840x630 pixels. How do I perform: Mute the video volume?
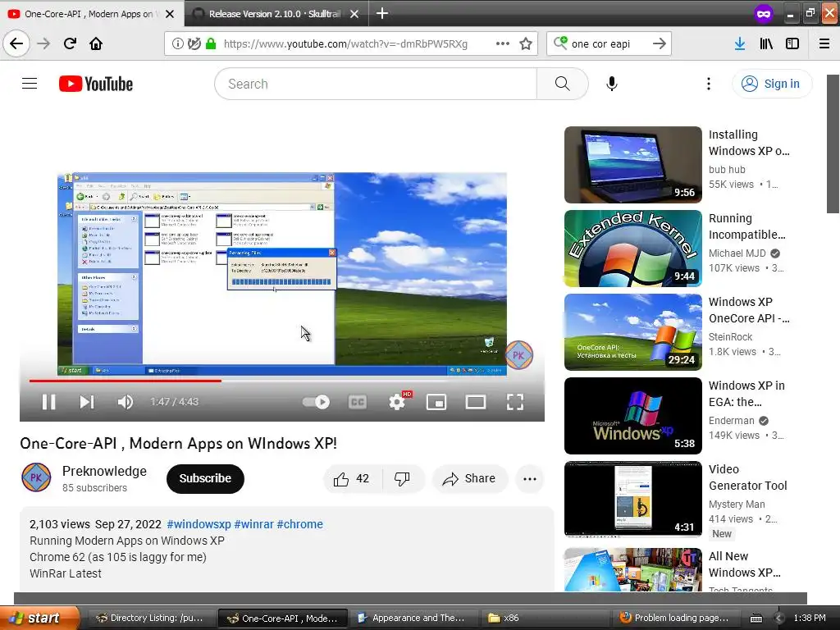coord(126,402)
